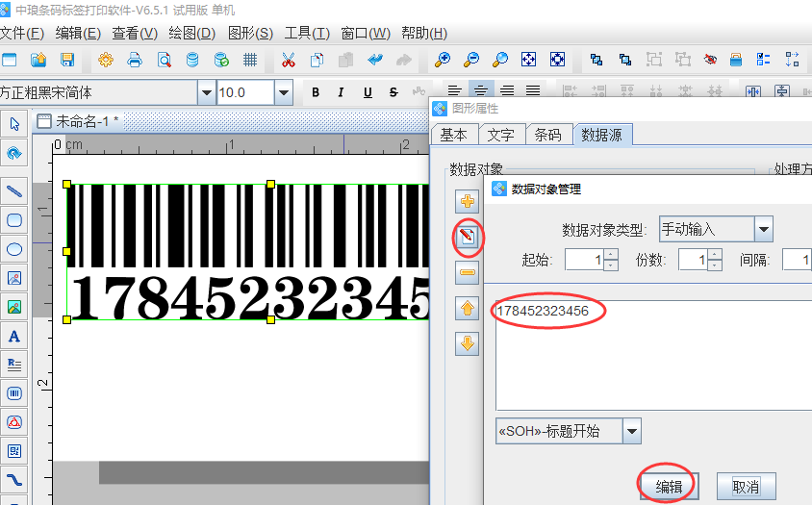
Task: Decrease the 份数 copies value
Action: tap(715, 265)
